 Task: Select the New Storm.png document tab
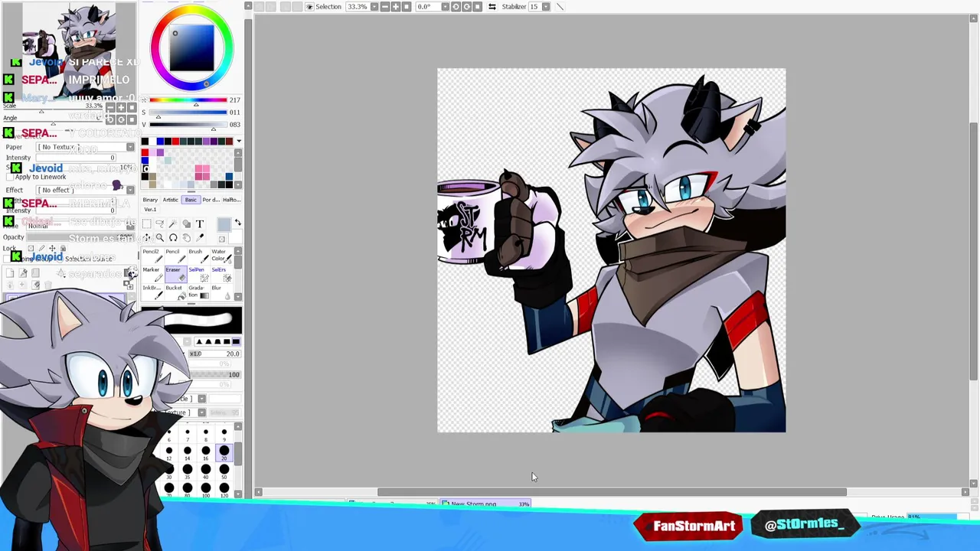(x=485, y=504)
